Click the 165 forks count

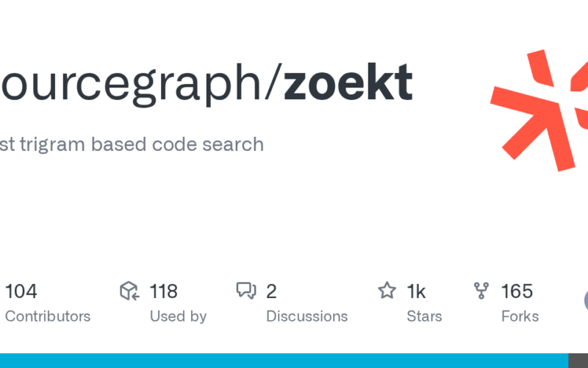517,291
